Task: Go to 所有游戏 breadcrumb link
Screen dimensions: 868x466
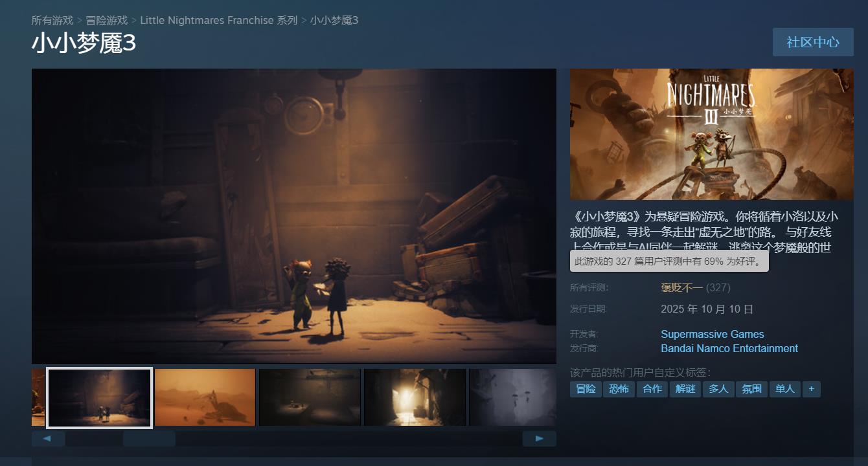Action: (52, 20)
